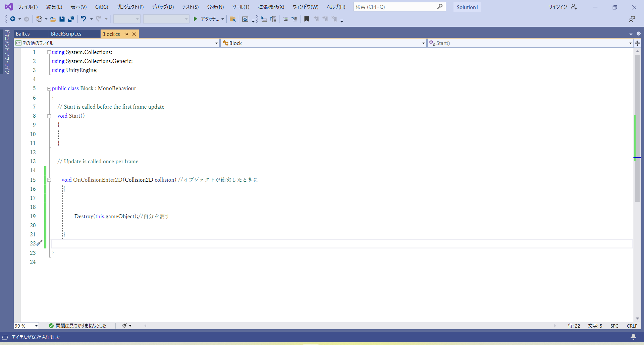Switch to the Ball.cs tab
Image resolution: width=644 pixels, height=345 pixels.
pyautogui.click(x=23, y=34)
